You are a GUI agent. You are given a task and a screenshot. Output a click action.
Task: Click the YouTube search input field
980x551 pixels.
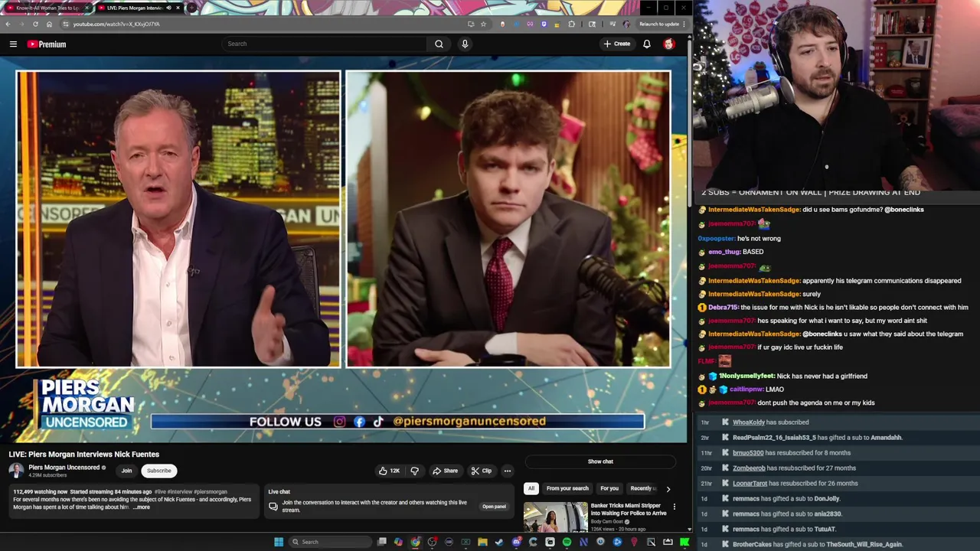coord(325,44)
